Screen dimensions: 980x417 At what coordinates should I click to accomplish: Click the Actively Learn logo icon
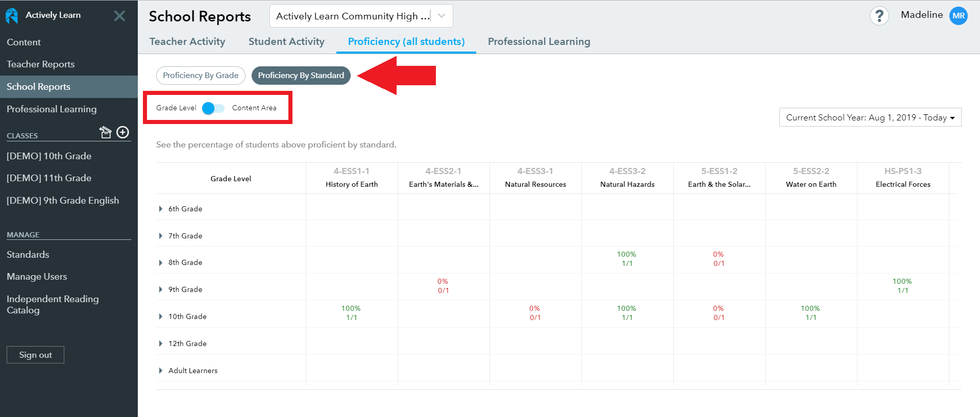tap(12, 16)
